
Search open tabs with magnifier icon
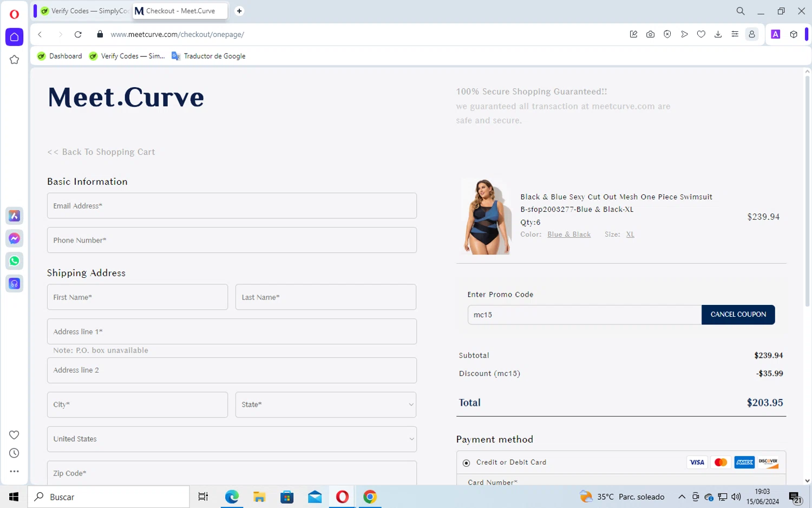[x=741, y=11]
